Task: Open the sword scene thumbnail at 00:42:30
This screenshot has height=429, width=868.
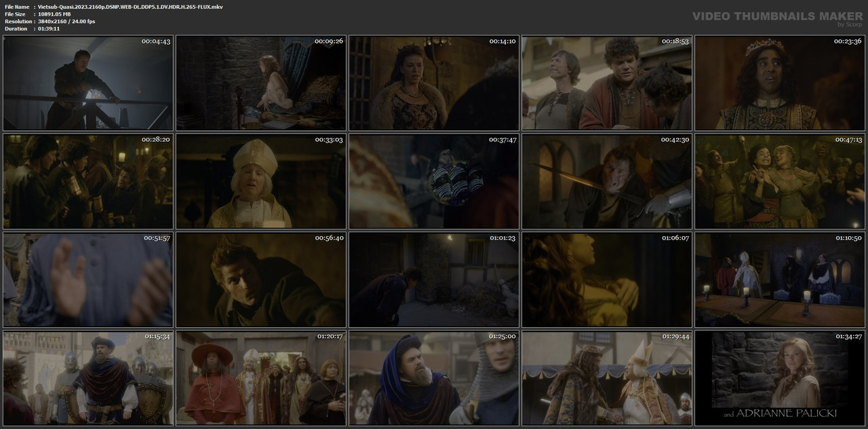Action: coord(607,181)
